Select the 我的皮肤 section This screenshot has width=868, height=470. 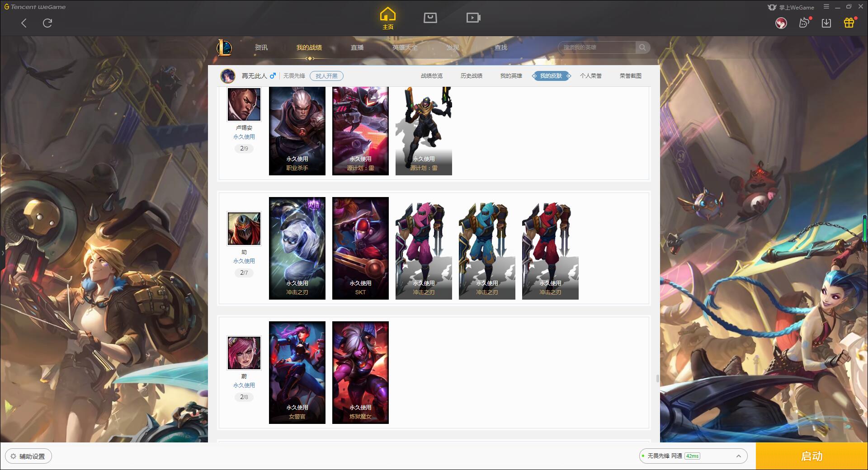coord(551,76)
